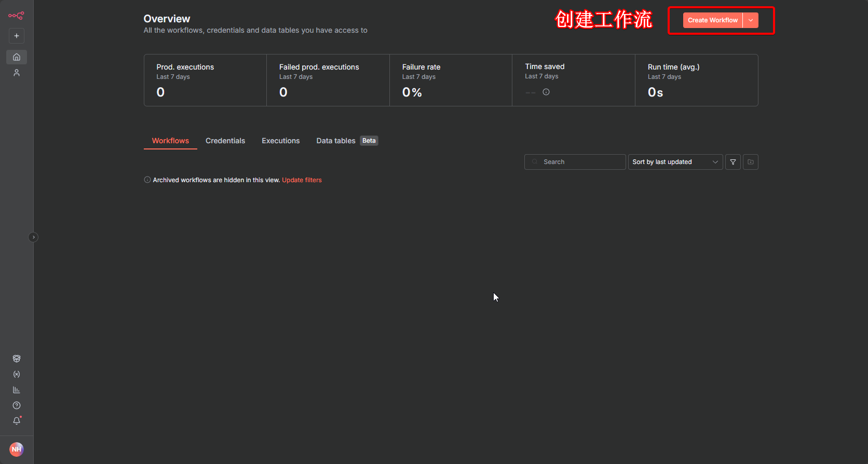Switch to the Executions tab
868x464 pixels.
tap(280, 141)
